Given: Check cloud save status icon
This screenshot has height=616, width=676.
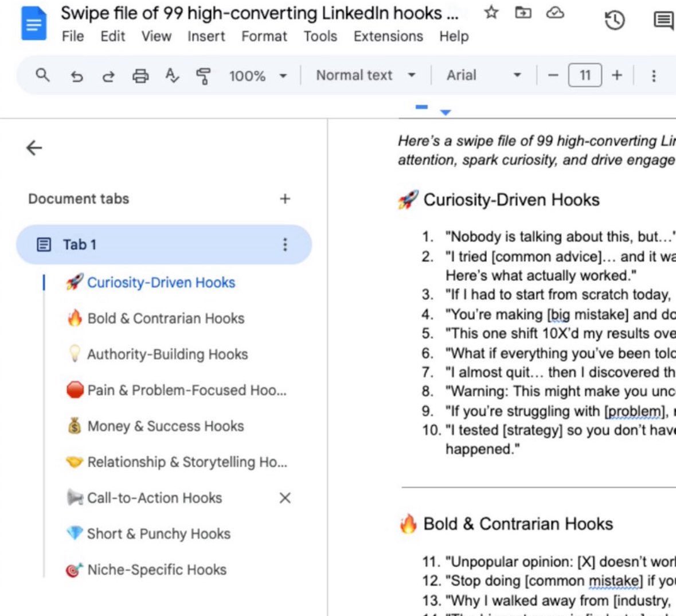Looking at the screenshot, I should click(x=555, y=13).
